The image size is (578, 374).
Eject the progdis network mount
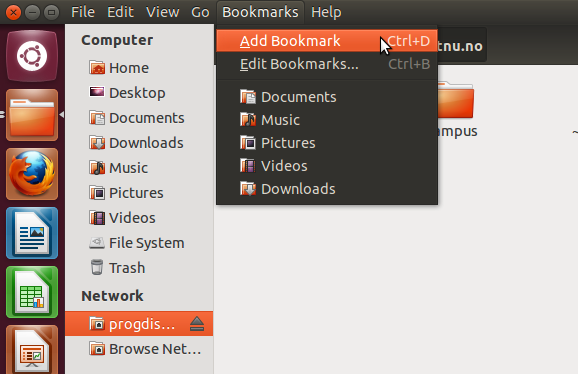[197, 324]
